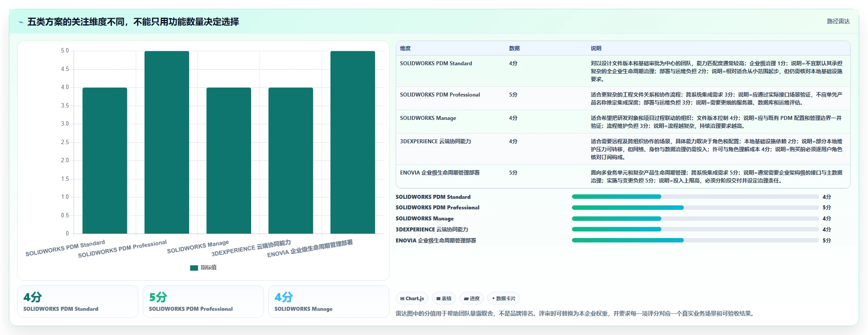Click the rotated x-axis label SOLIDWORKS PDM Standard
The height and width of the screenshot is (335, 868).
[x=65, y=248]
